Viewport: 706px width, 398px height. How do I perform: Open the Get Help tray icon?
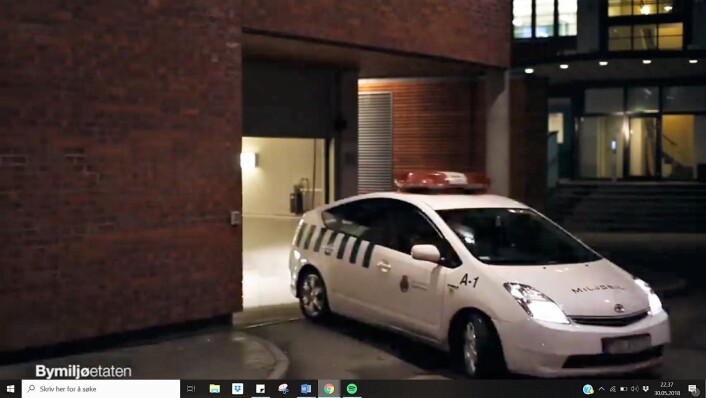pos(588,389)
